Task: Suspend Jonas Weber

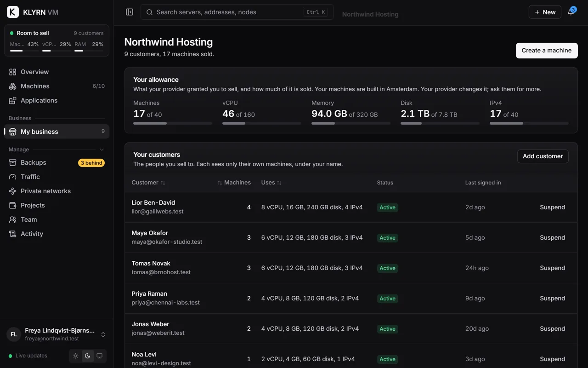Action: (x=552, y=329)
